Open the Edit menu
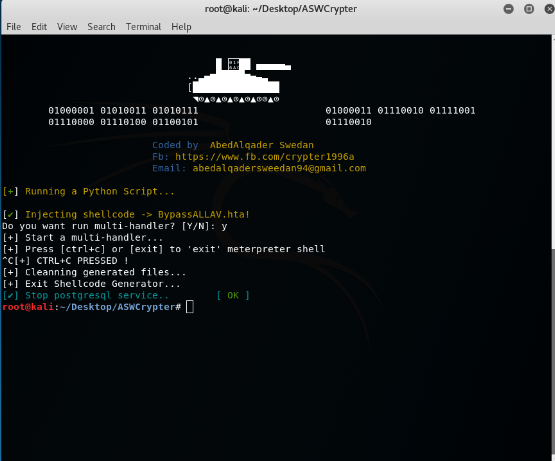The image size is (555, 461). 39,27
